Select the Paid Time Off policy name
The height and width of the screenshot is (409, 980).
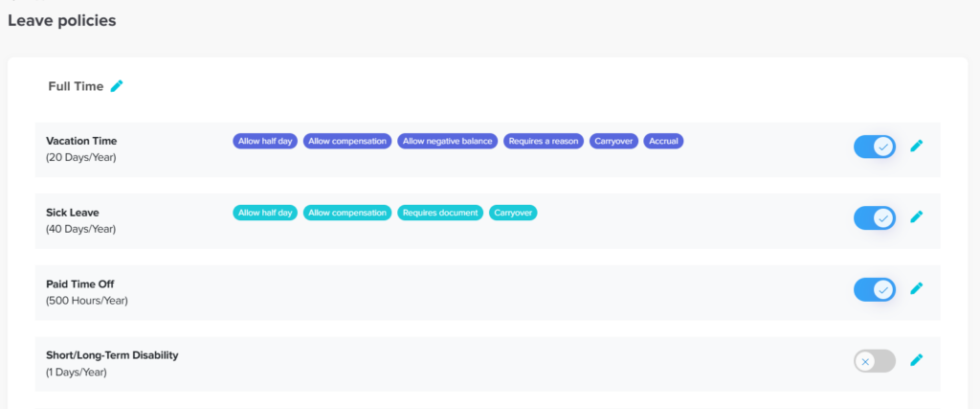tap(80, 284)
